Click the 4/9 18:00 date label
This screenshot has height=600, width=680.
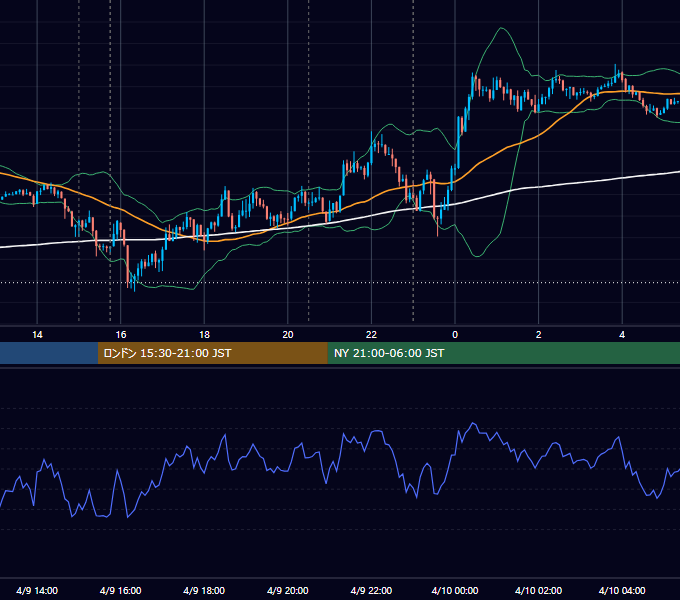click(x=204, y=590)
